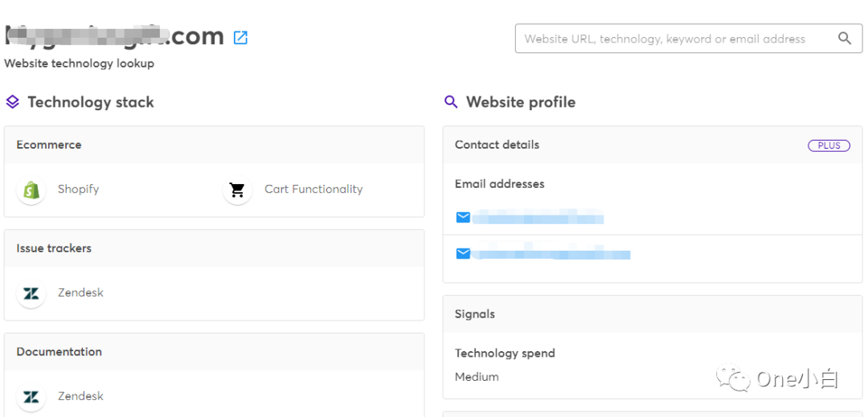Click the second email envelope icon
This screenshot has height=417, width=868.
click(x=463, y=254)
